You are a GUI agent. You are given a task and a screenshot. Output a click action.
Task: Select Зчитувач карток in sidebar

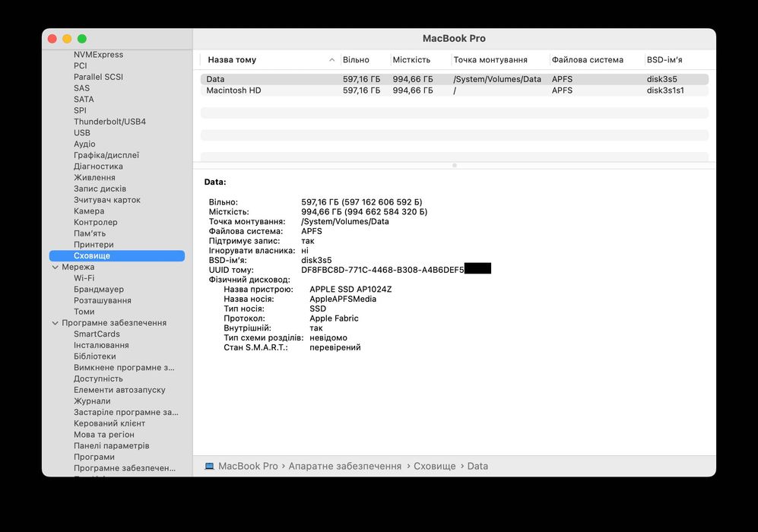pos(107,200)
